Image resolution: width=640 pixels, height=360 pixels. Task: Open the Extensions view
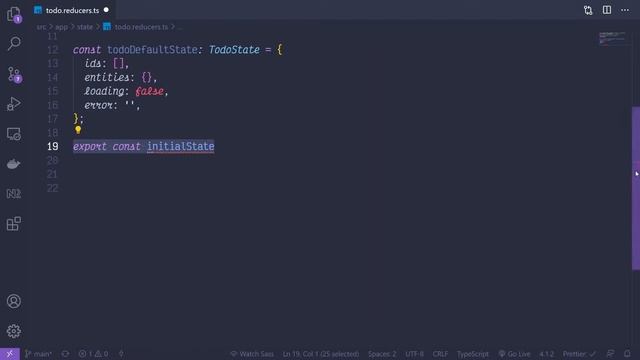pyautogui.click(x=13, y=223)
